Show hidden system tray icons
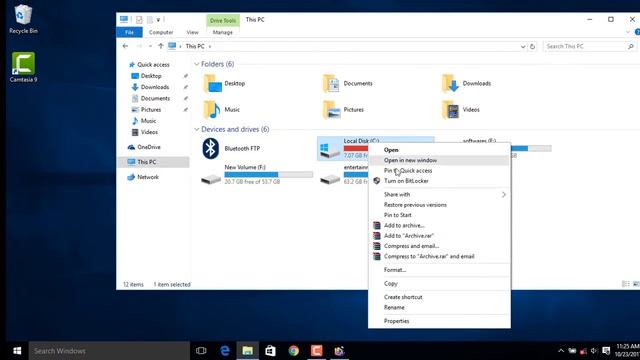This screenshot has height=360, width=640. coord(561,351)
